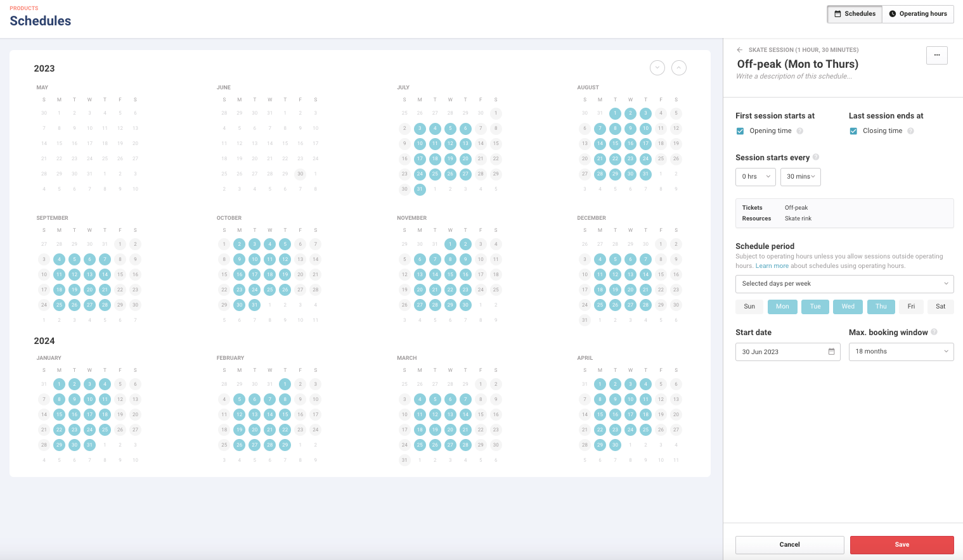This screenshot has width=963, height=560.
Task: Open the 18 months booking window dropdown
Action: (902, 352)
